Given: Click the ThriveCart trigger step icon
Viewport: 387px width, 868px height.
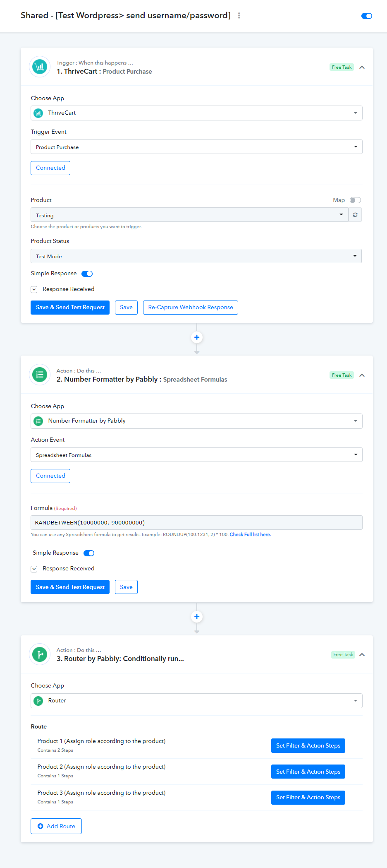Looking at the screenshot, I should tap(40, 67).
